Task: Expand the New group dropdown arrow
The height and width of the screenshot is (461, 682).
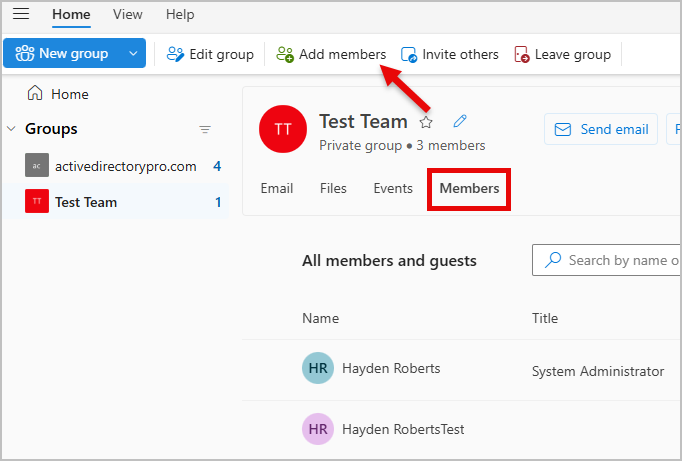Action: click(x=134, y=53)
